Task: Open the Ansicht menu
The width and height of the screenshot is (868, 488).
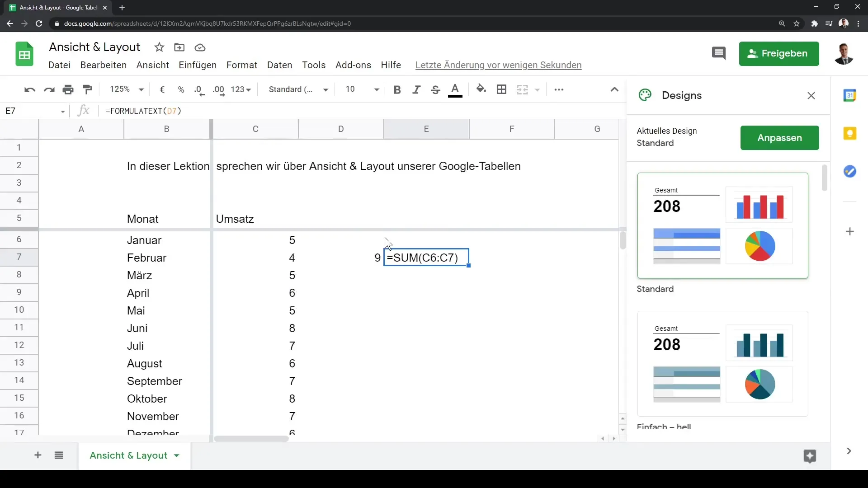Action: tap(153, 64)
